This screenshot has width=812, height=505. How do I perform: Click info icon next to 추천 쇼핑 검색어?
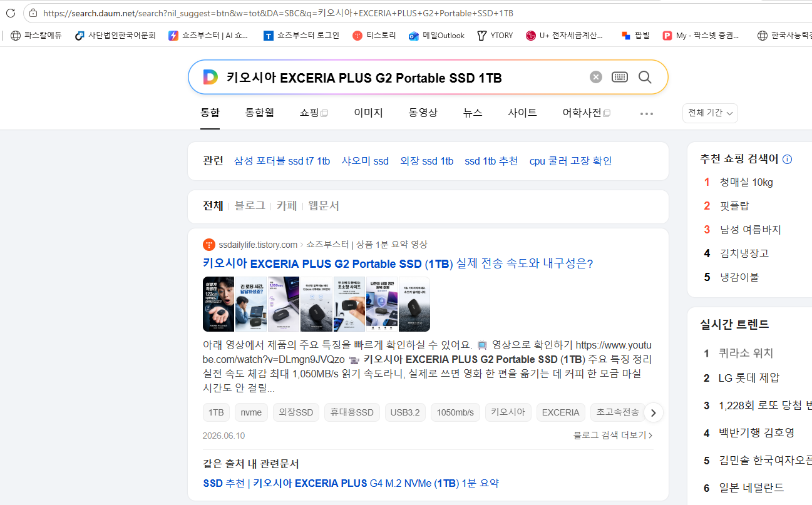788,160
